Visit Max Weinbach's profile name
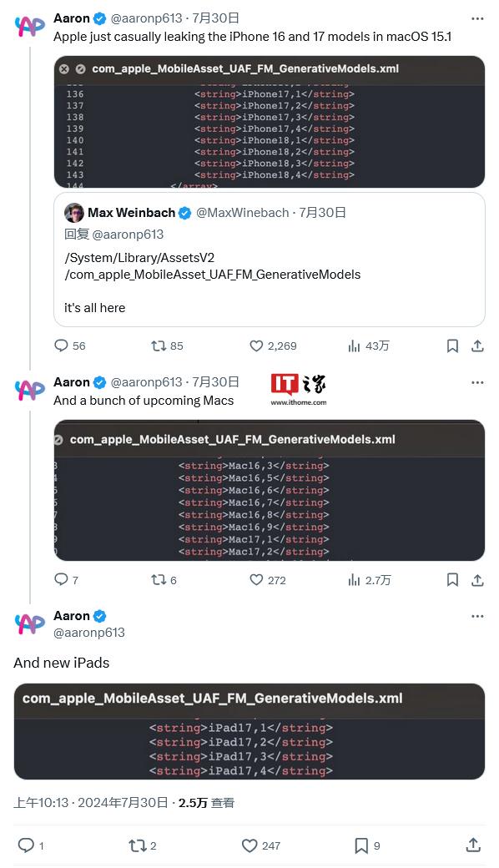The height and width of the screenshot is (868, 499). [131, 213]
